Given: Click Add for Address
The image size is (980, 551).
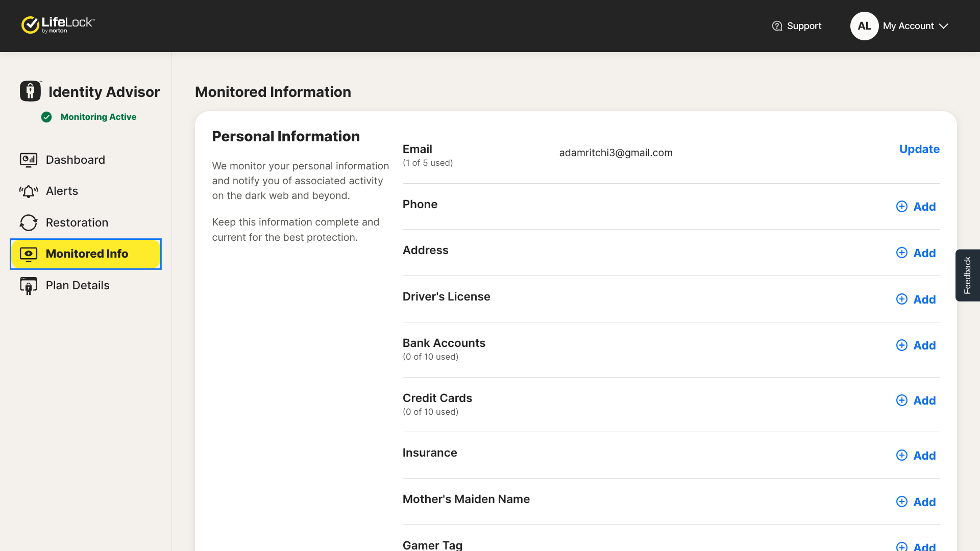Looking at the screenshot, I should (x=924, y=254).
